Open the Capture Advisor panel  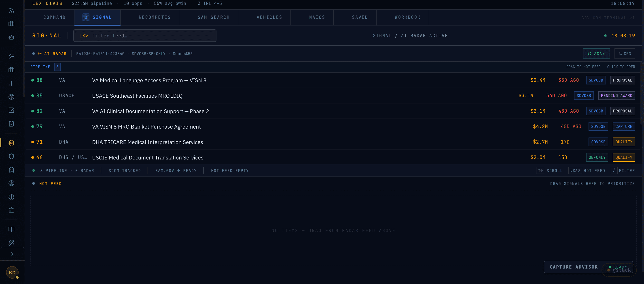tap(589, 267)
